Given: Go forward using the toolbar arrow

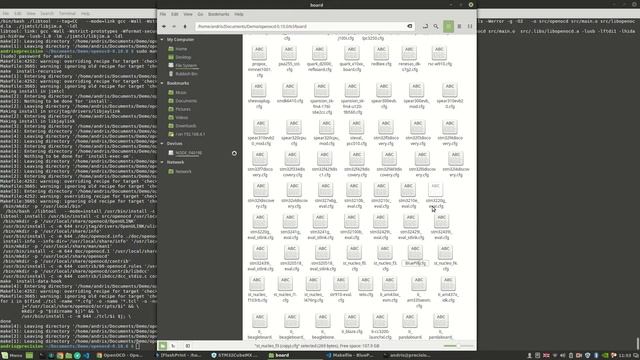Looking at the screenshot, I should point(174,27).
